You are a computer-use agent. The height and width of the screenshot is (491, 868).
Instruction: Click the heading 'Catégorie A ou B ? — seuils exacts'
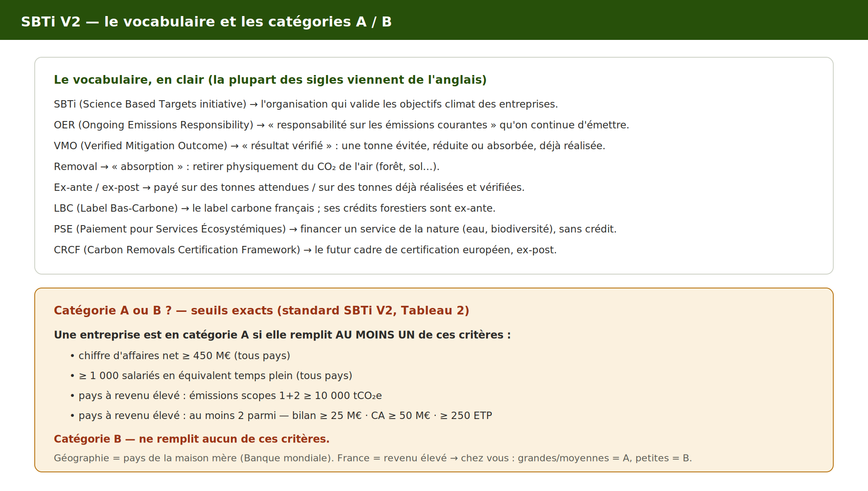coord(261,311)
